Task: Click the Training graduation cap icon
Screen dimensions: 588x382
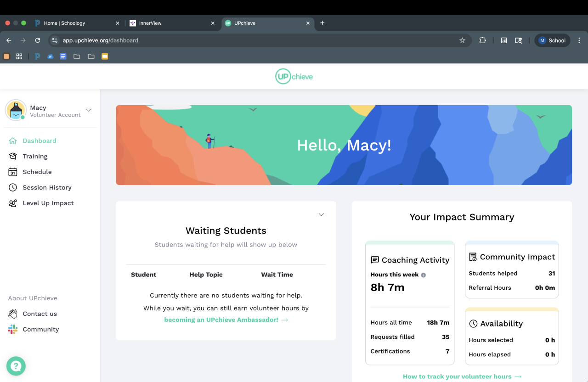Action: [x=13, y=157]
